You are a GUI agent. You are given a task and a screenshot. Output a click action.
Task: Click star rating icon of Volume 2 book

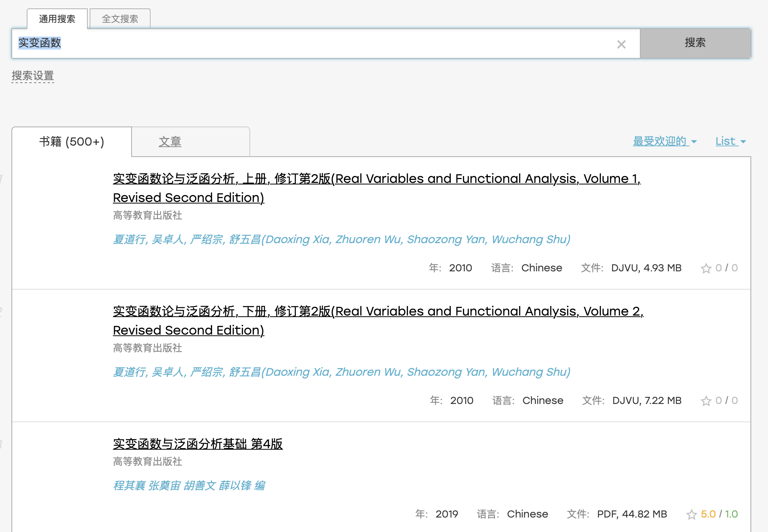[x=706, y=401]
